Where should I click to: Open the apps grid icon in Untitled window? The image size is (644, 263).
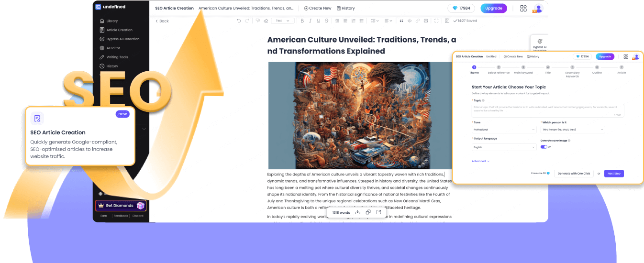click(626, 56)
